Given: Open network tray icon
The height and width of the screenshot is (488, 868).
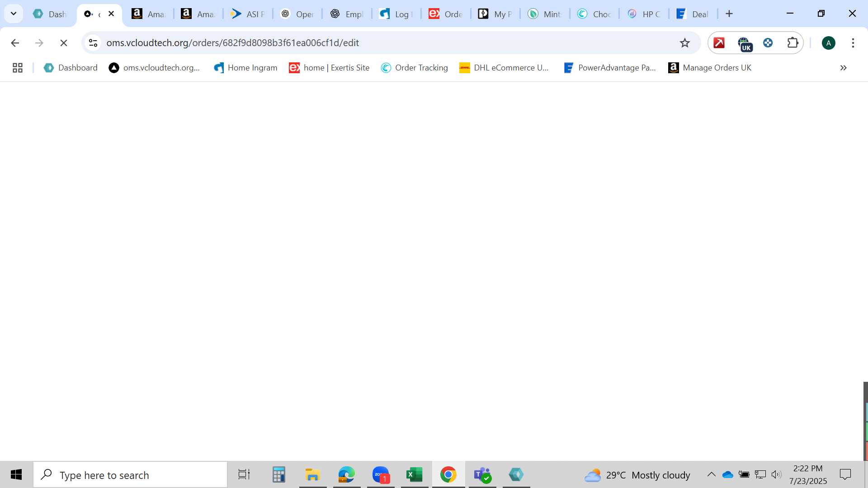Looking at the screenshot, I should (x=760, y=474).
